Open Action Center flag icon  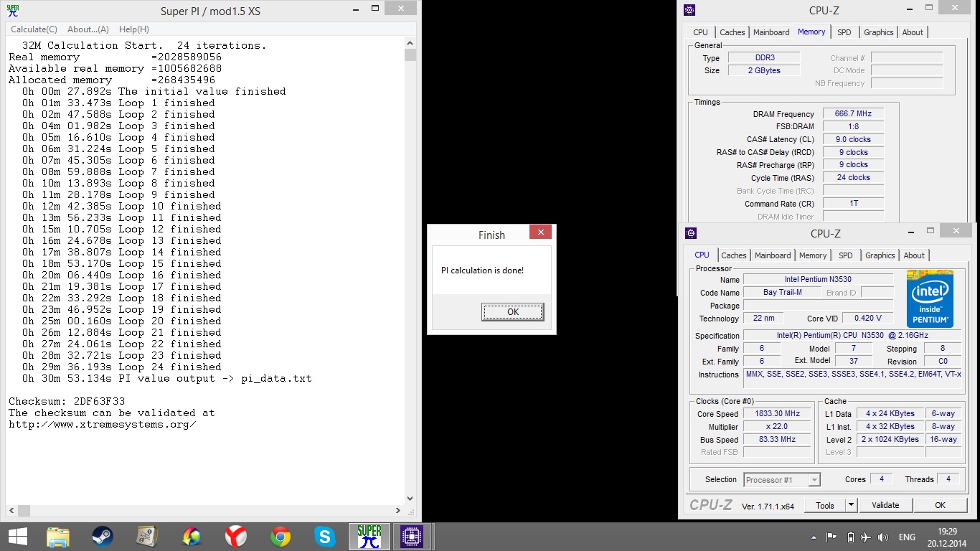pyautogui.click(x=831, y=537)
